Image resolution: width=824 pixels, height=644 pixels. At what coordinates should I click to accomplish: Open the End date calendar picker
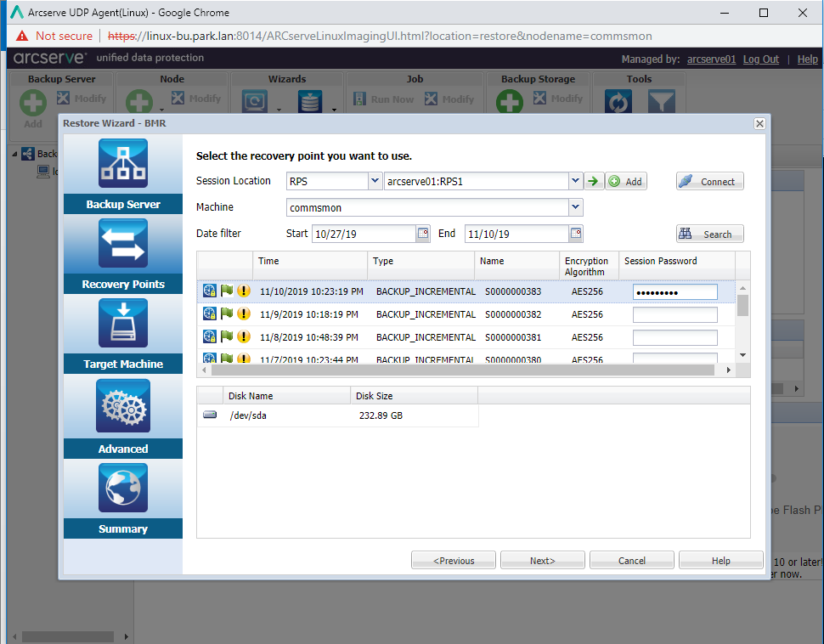pos(576,233)
